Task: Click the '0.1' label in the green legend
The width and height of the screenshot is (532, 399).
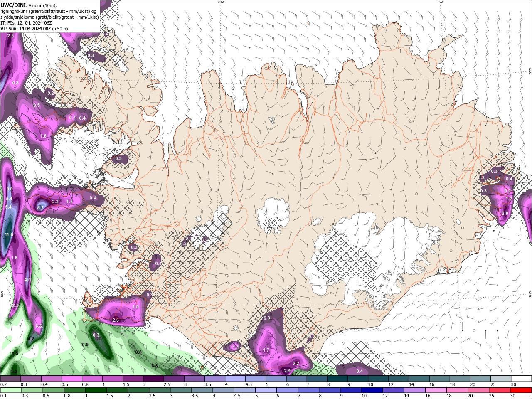Action: coord(3,396)
